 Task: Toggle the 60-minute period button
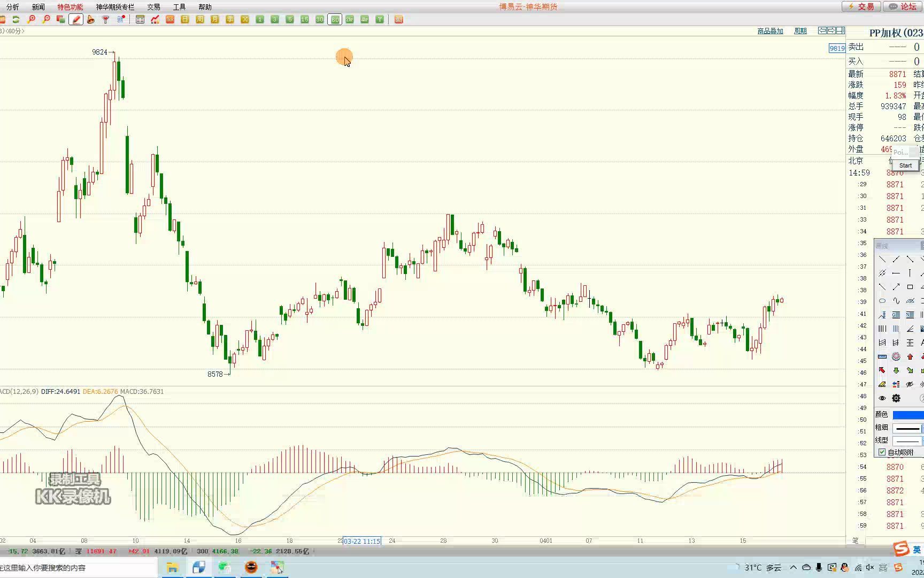(335, 20)
